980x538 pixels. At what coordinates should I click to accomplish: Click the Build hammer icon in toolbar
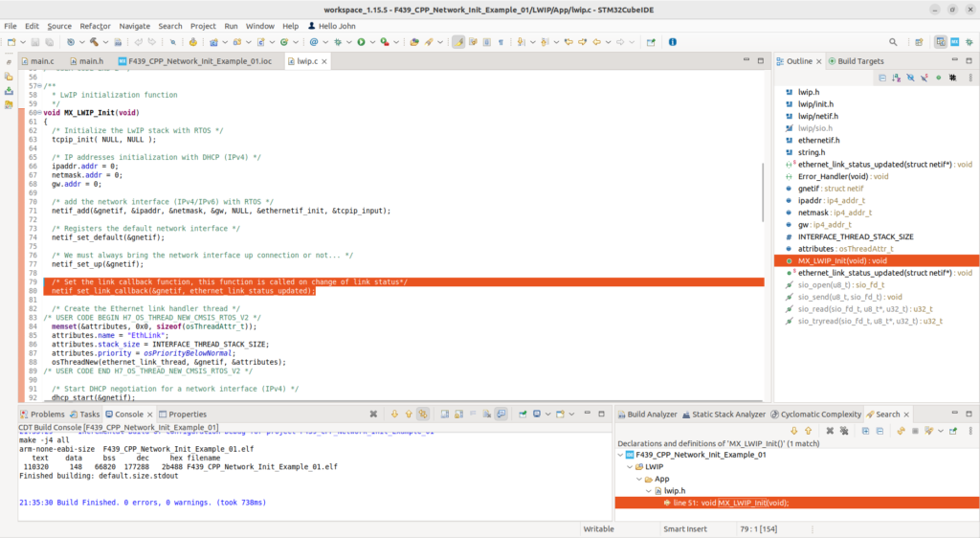tap(94, 42)
